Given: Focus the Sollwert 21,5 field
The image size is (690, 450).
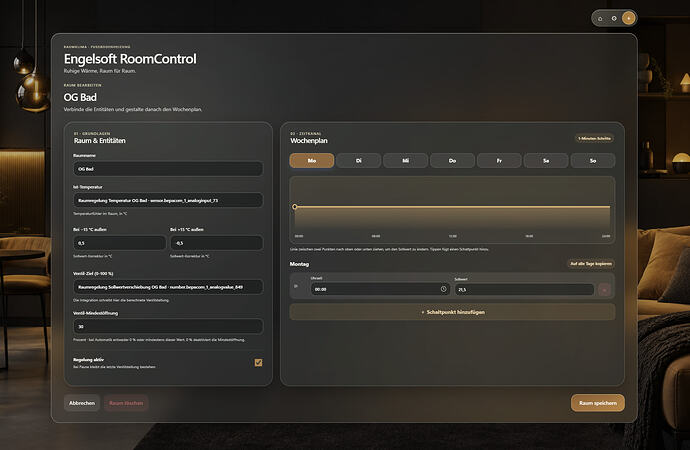Looking at the screenshot, I should [524, 289].
